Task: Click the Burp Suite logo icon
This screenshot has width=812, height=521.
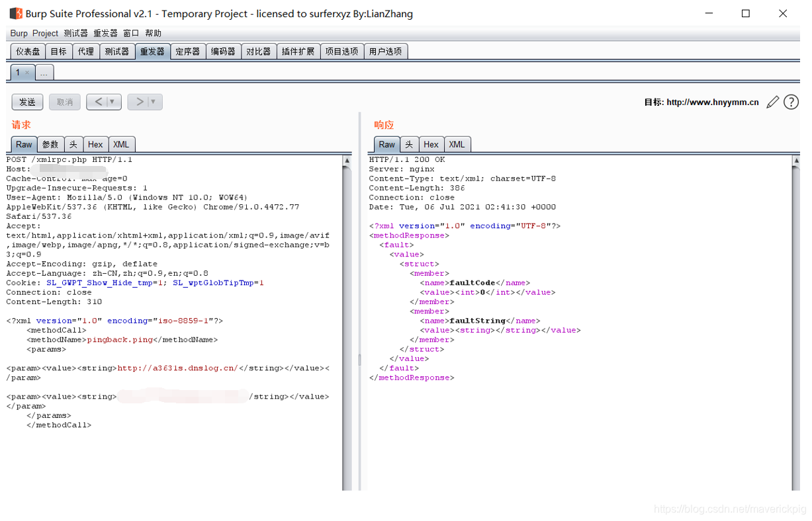Action: [x=16, y=13]
